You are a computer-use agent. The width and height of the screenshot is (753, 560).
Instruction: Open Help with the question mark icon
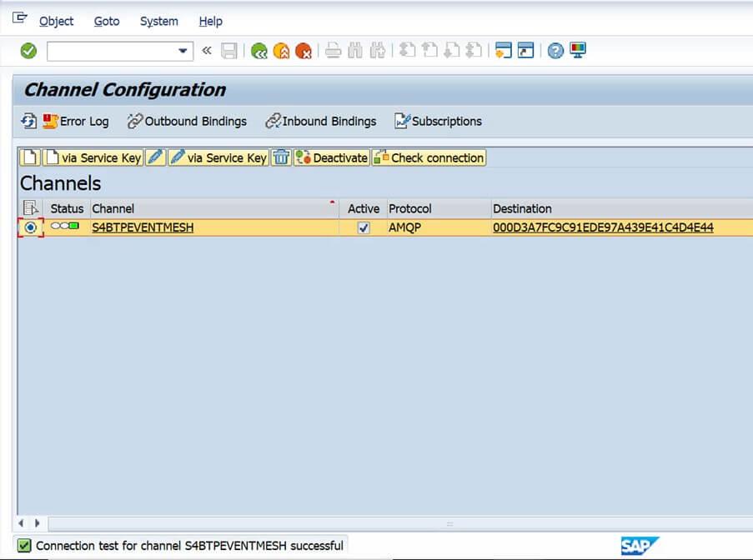coord(555,50)
